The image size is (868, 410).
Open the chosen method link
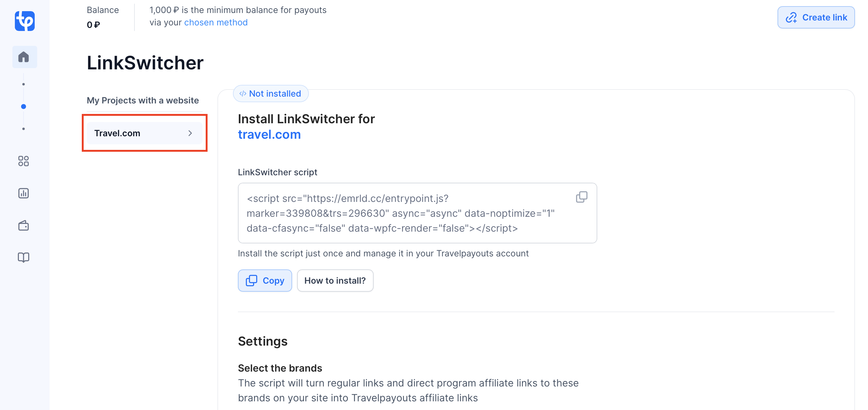click(216, 22)
